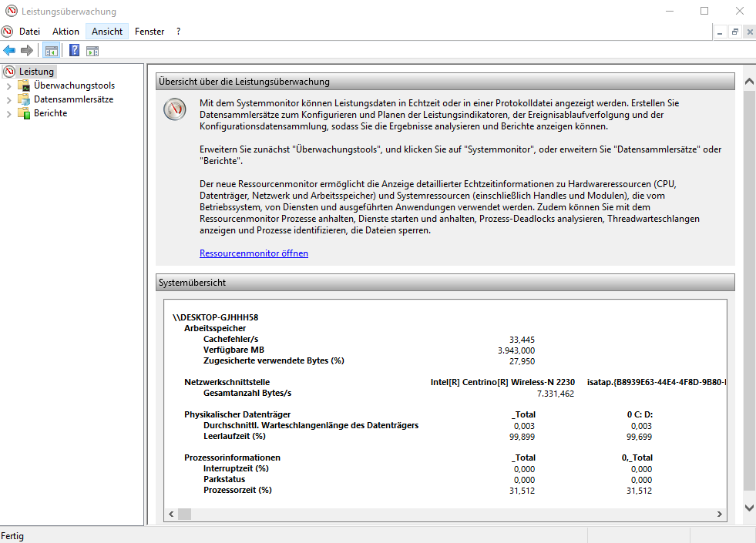Click the Arbeitsspeicher heading
This screenshot has height=543, width=756.
[215, 328]
